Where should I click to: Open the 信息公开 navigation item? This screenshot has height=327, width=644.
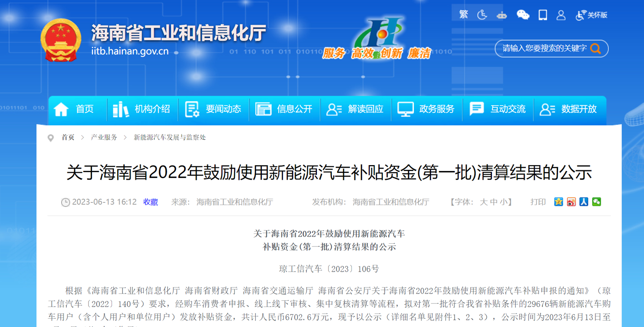click(284, 109)
